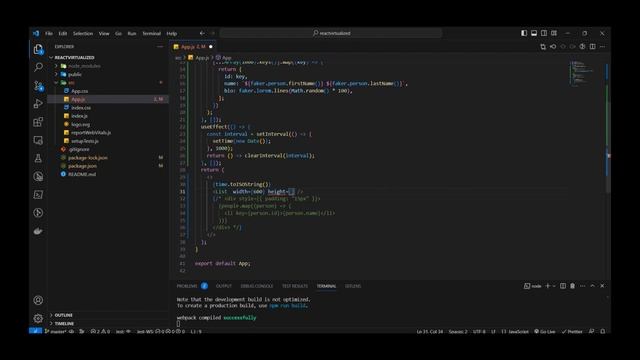This screenshot has width=640, height=360.
Task: Switch to the DEBUG CONSOLE tab
Action: tap(257, 286)
